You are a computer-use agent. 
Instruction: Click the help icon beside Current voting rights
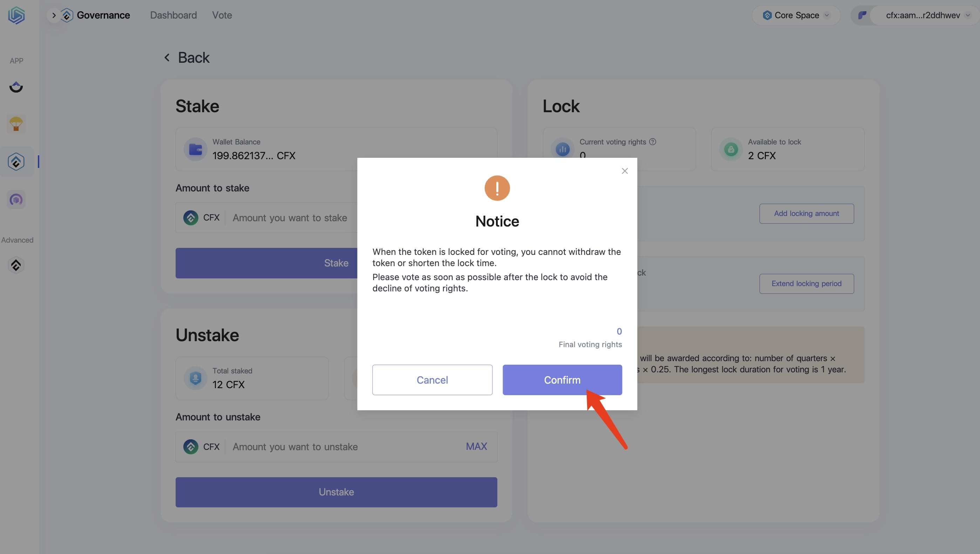[652, 142]
